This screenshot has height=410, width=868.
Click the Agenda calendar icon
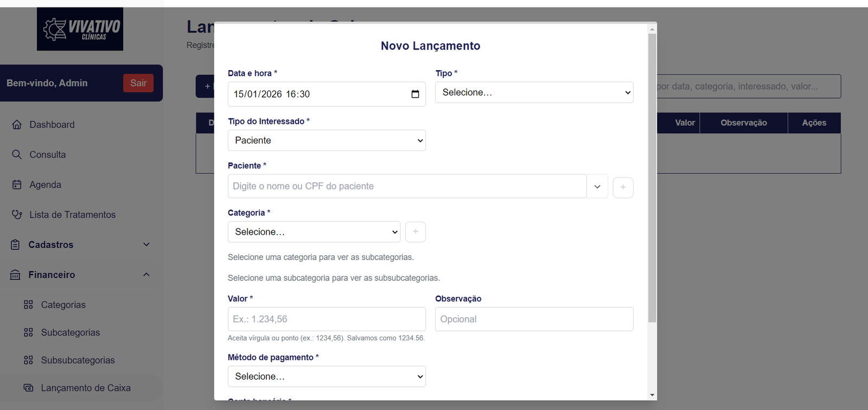[x=17, y=185]
